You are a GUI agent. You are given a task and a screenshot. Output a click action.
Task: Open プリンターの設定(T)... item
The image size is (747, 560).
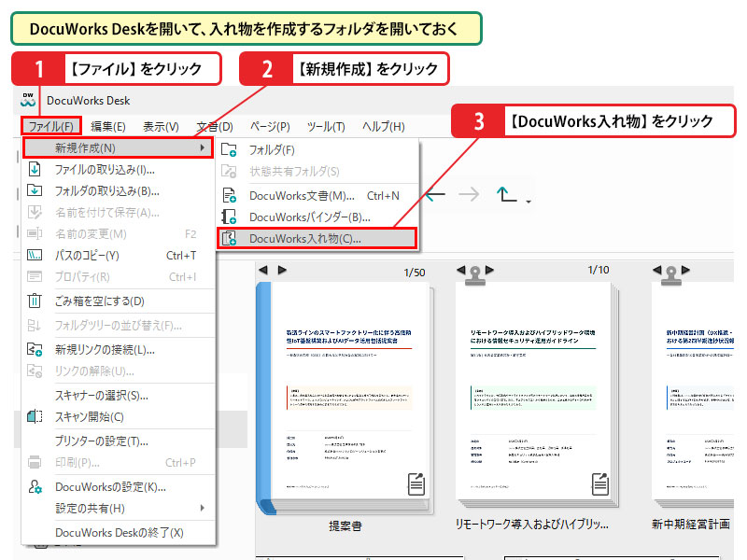(119, 441)
